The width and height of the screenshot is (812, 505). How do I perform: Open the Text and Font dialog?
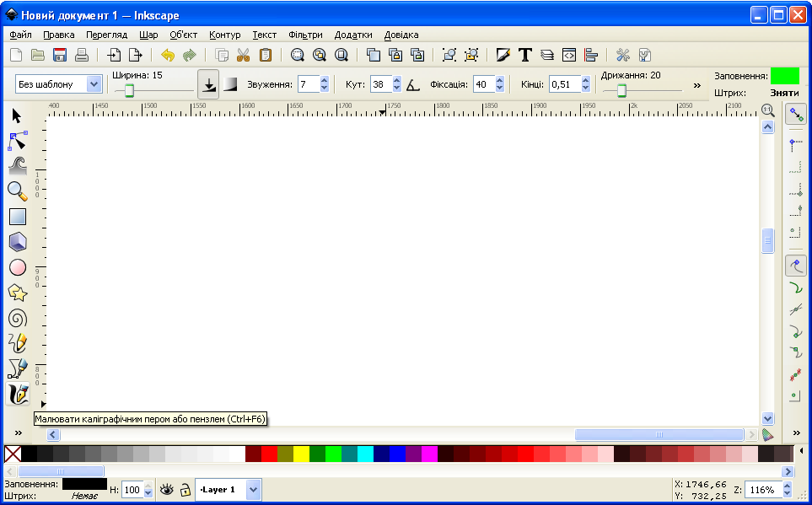pos(524,56)
